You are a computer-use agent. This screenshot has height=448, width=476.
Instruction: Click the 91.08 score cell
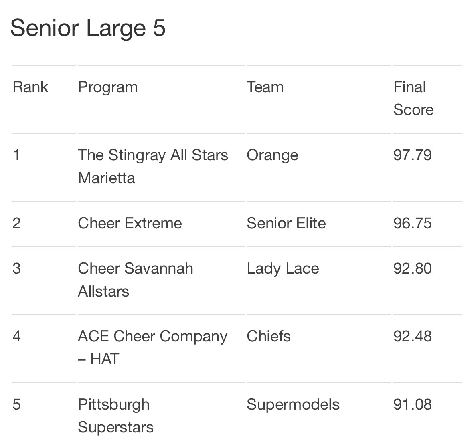pos(413,405)
